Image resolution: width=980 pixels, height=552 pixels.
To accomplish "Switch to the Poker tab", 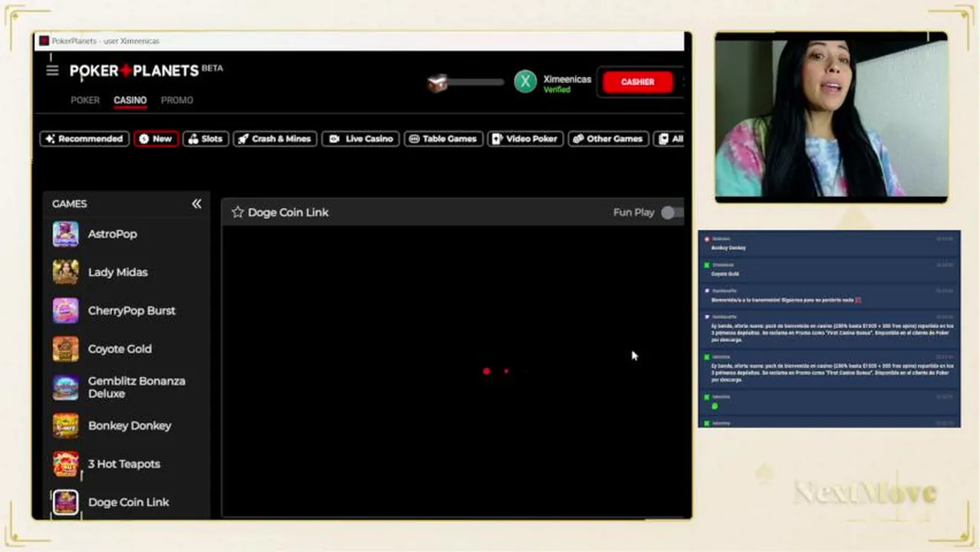I will [x=85, y=100].
